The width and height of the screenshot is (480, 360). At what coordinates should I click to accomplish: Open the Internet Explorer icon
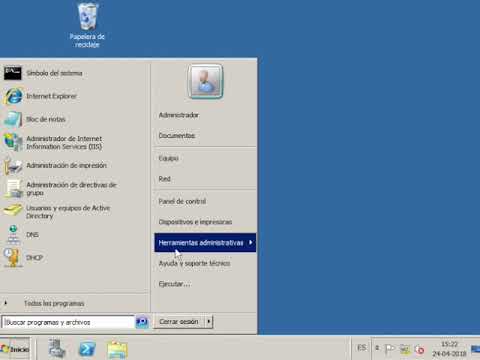tap(13, 96)
